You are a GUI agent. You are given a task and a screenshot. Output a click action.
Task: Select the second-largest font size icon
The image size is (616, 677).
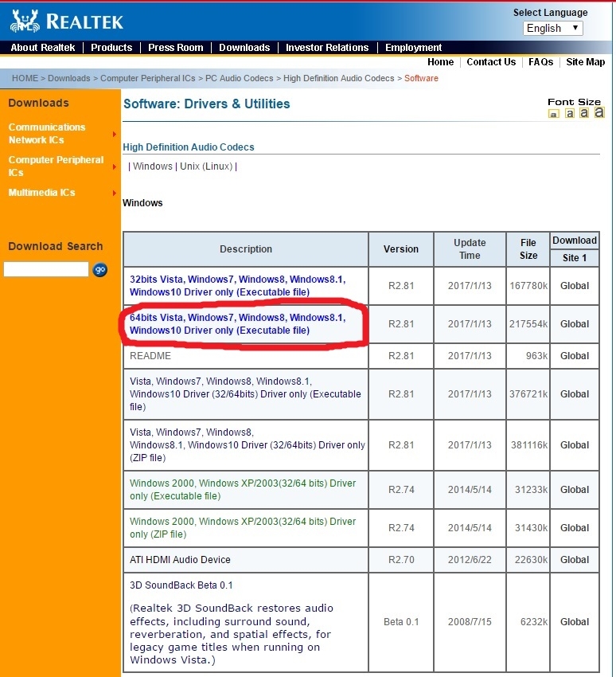pyautogui.click(x=583, y=113)
